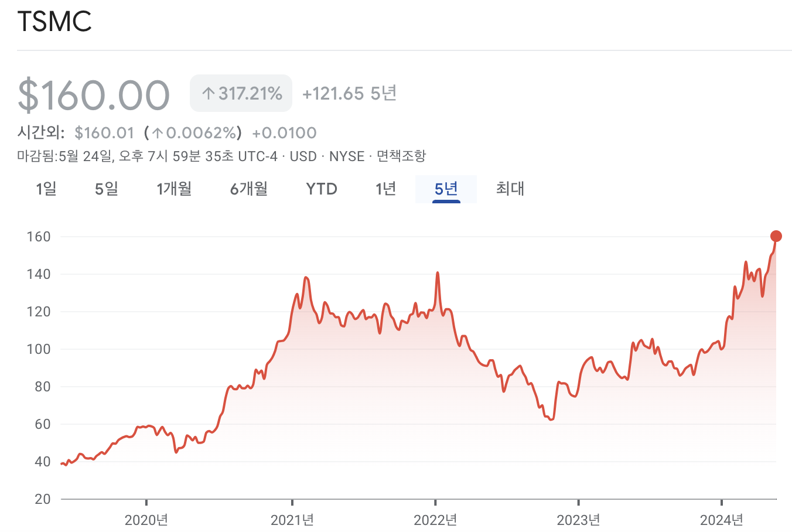Click the peak of the chart near 2021
Viewport: 792px width, 532px height.
coord(305,278)
